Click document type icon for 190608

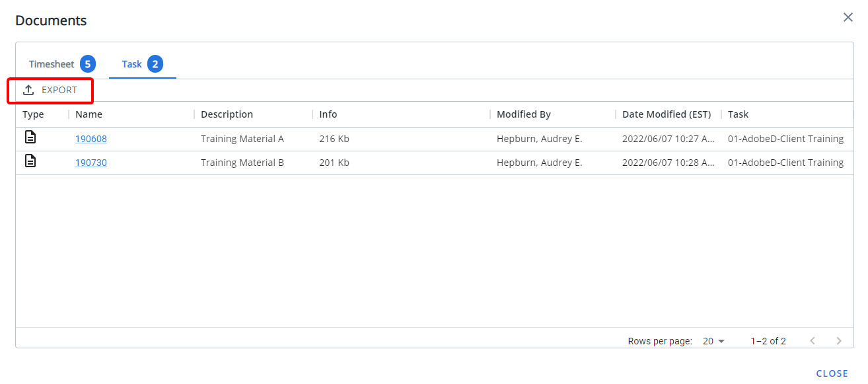(30, 137)
